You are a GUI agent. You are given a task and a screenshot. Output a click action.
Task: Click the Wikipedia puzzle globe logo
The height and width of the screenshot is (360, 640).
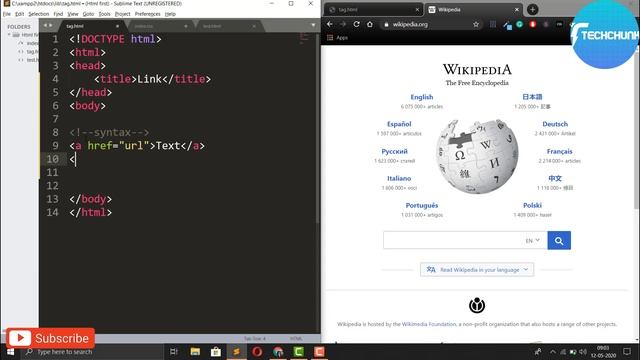[x=477, y=156]
